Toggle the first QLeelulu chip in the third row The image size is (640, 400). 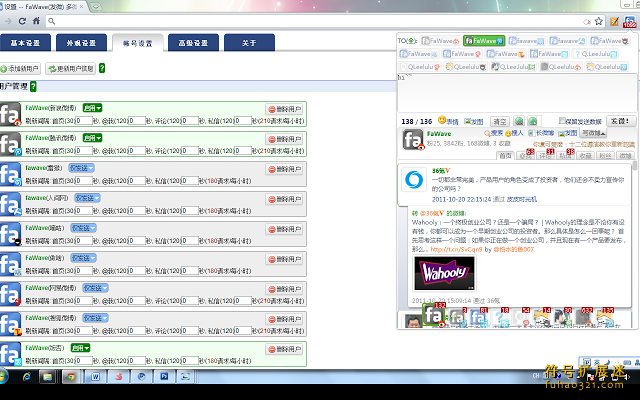420,67
